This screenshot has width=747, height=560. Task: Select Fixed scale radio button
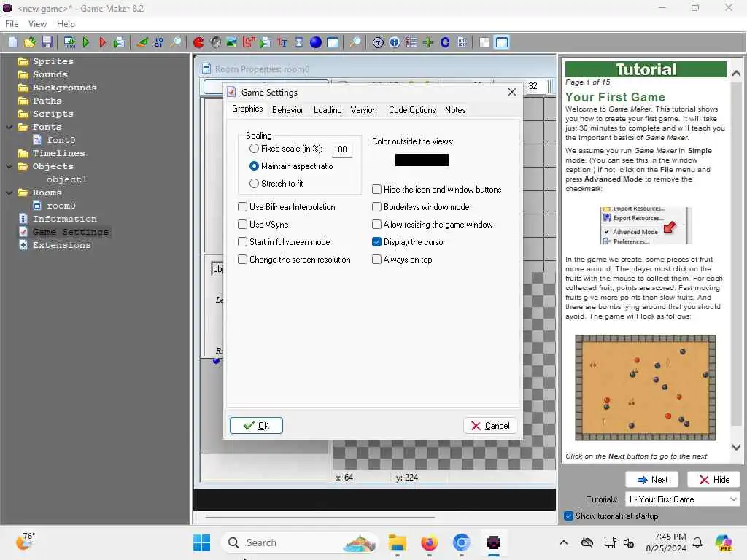[x=254, y=149]
